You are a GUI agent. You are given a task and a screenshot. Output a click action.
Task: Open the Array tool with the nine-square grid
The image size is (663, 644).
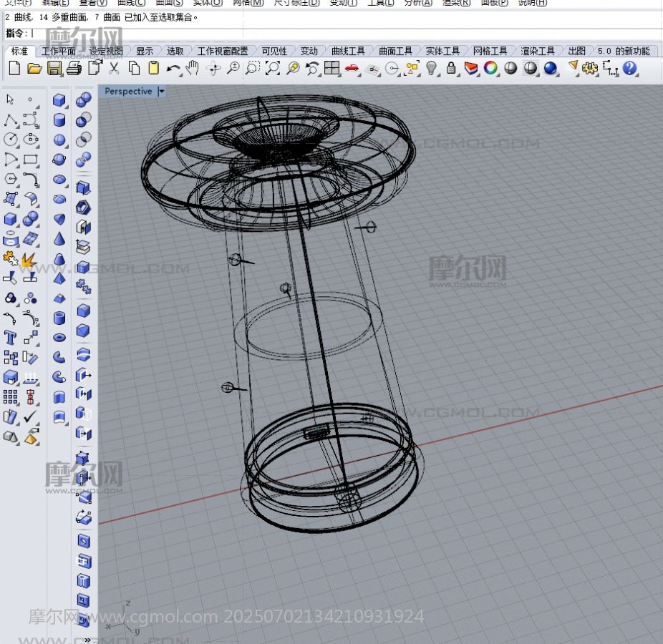[x=10, y=397]
